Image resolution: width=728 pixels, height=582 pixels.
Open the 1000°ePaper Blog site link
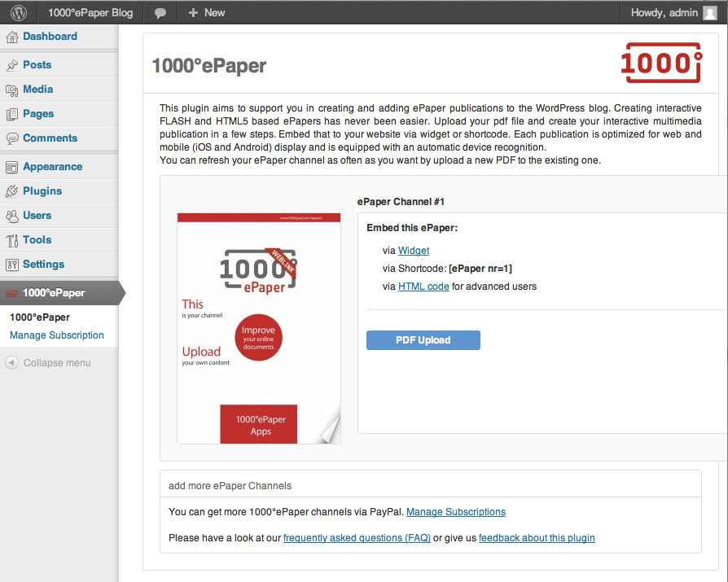(90, 12)
